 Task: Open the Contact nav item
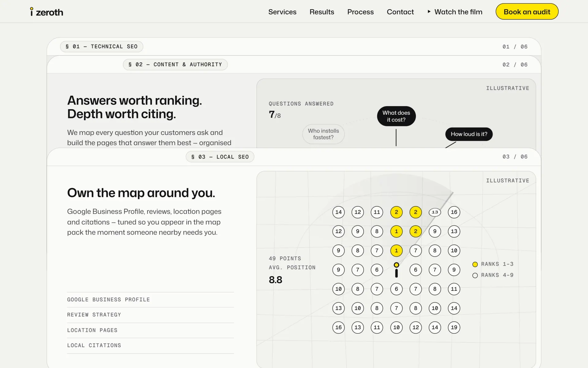(x=400, y=12)
